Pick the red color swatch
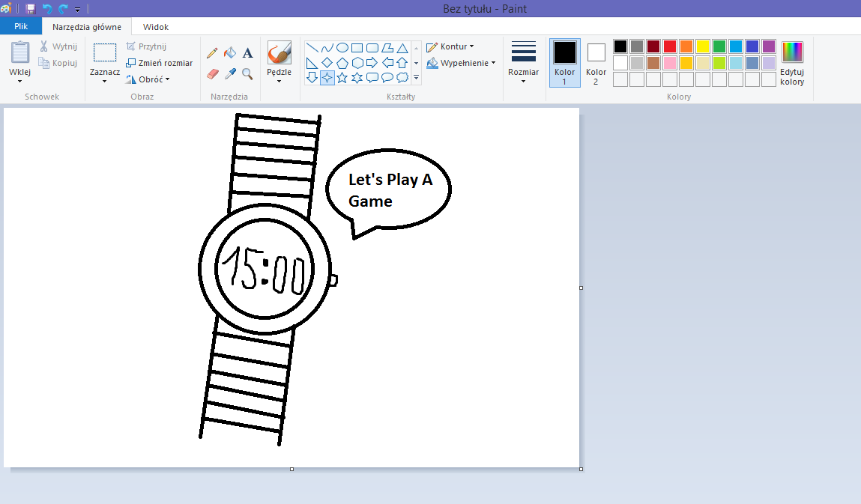Image resolution: width=861 pixels, height=504 pixels. [x=670, y=46]
